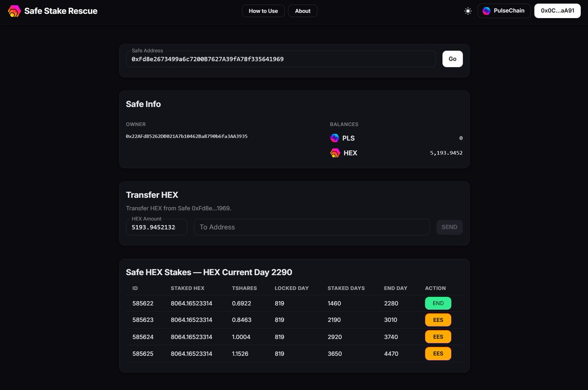Click the EES button for stake 585625
This screenshot has width=588, height=390.
click(438, 354)
